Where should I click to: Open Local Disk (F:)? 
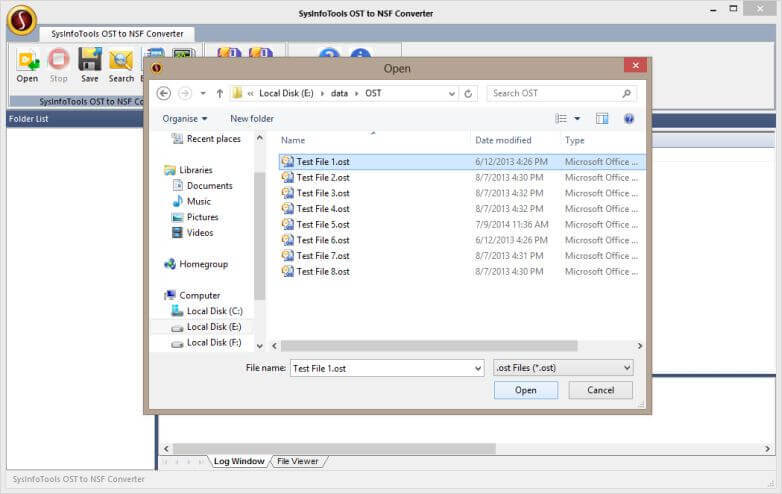click(x=206, y=342)
